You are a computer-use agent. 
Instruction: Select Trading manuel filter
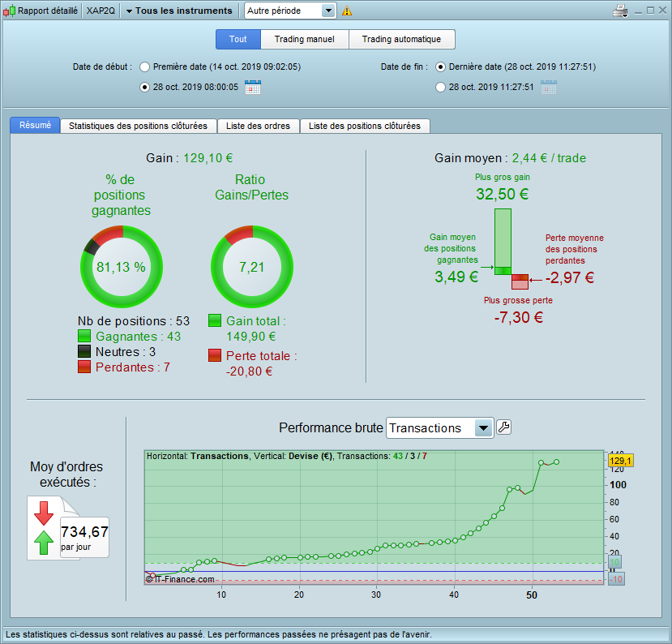click(x=304, y=40)
